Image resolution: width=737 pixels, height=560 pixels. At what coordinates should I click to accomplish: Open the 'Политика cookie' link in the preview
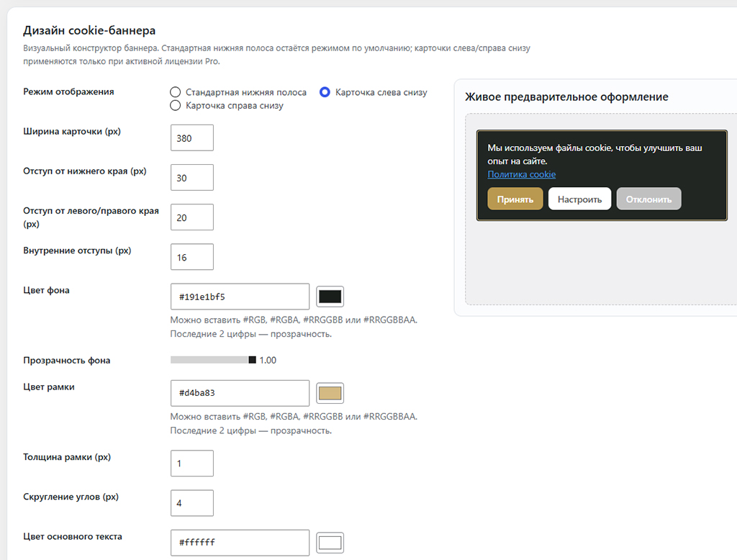click(x=521, y=174)
